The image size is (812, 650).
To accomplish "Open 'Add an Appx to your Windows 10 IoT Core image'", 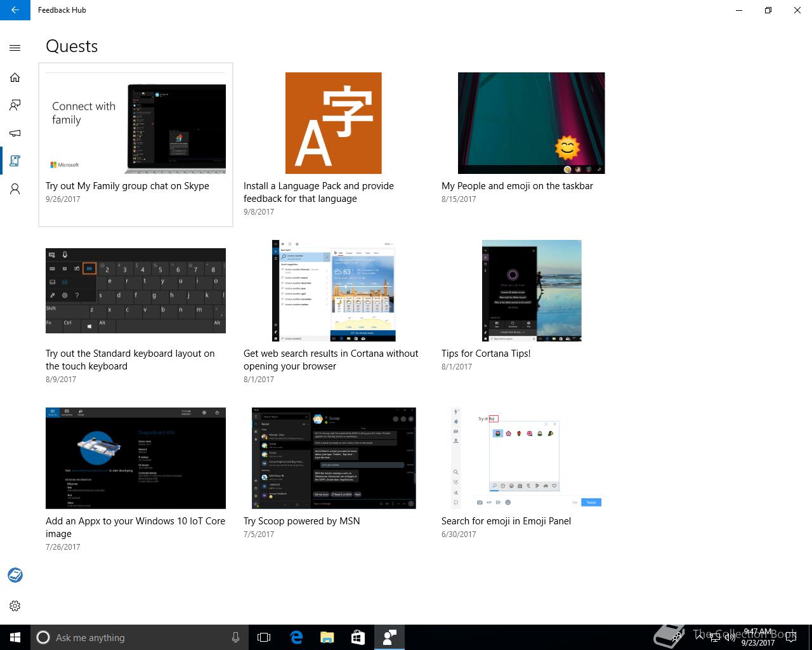I will tap(135, 527).
